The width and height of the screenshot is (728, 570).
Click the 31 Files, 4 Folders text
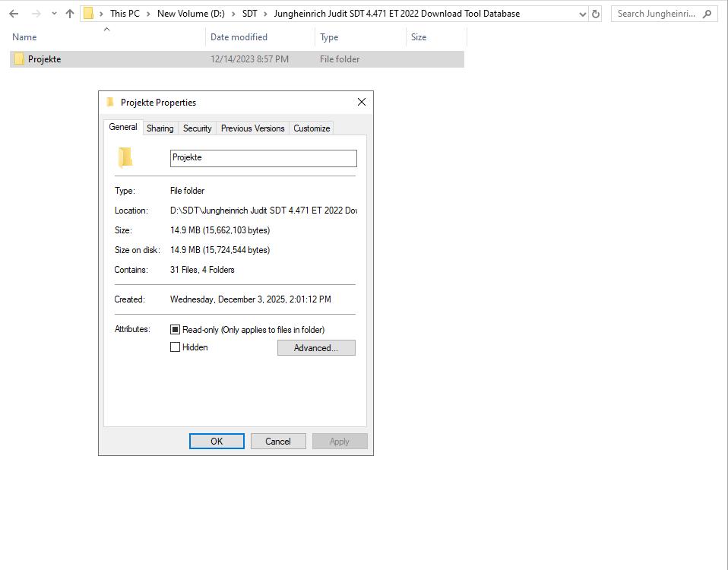click(202, 270)
